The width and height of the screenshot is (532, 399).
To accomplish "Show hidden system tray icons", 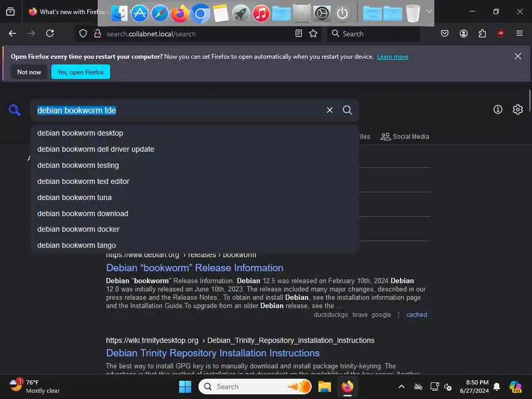I will (402, 387).
